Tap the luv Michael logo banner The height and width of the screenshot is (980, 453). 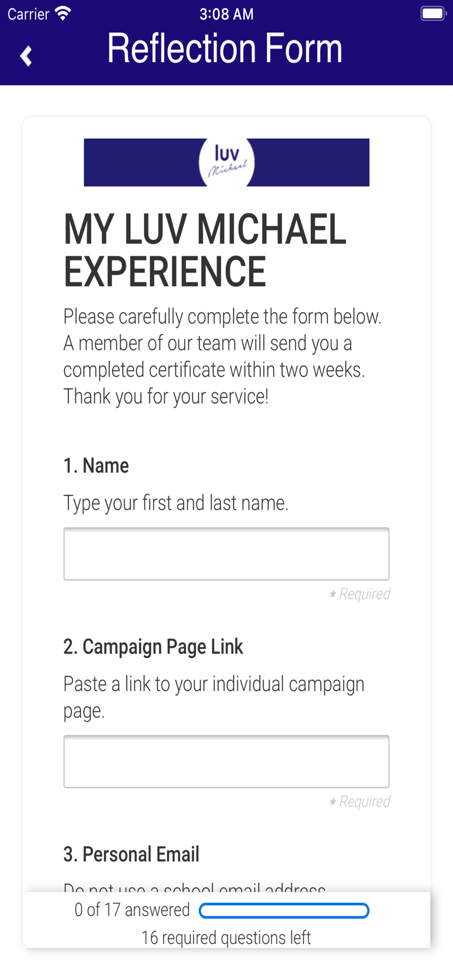(x=226, y=162)
